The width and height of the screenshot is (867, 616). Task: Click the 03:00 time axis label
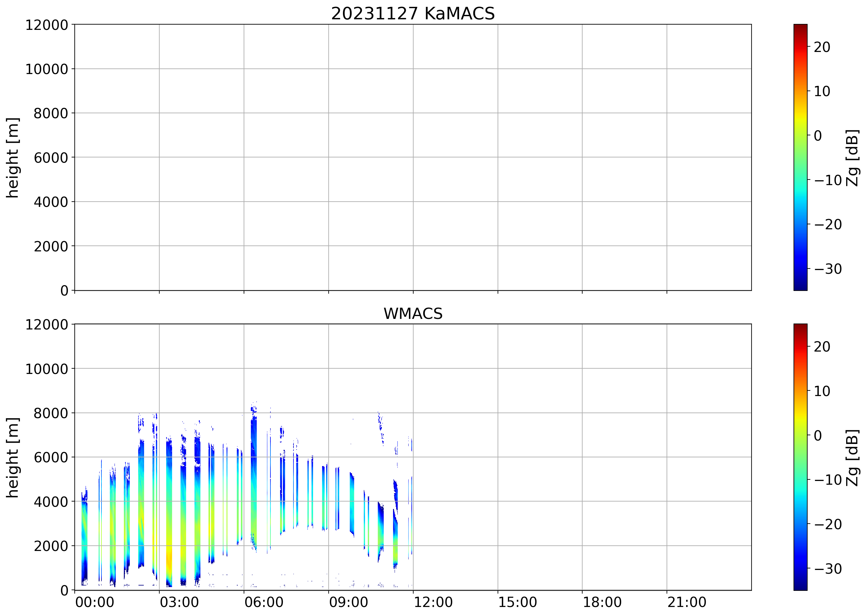click(x=179, y=602)
